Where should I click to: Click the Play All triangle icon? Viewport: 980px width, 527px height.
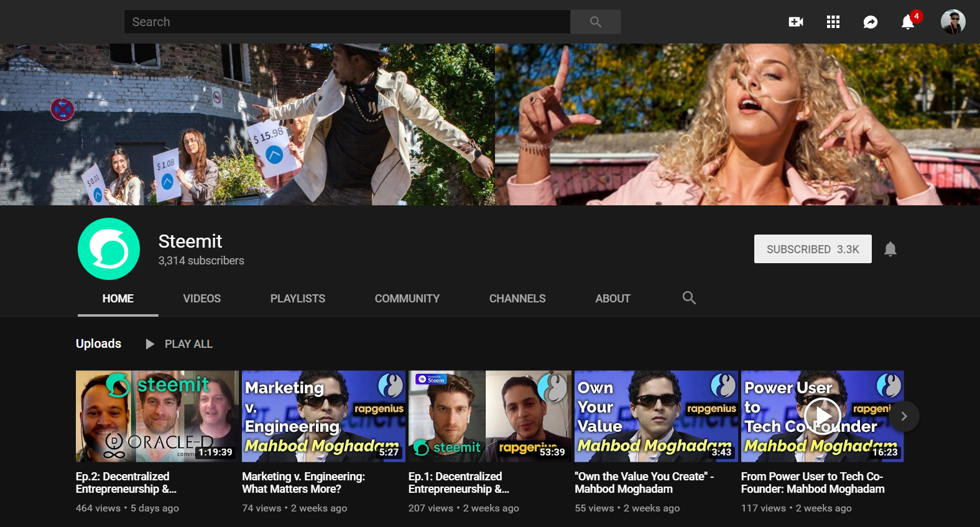150,344
